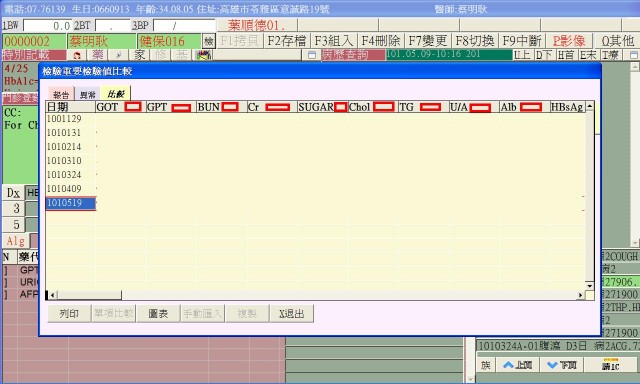The width and height of the screenshot is (640, 384).
Task: Click the 家 family icon button
Action: pos(140,55)
